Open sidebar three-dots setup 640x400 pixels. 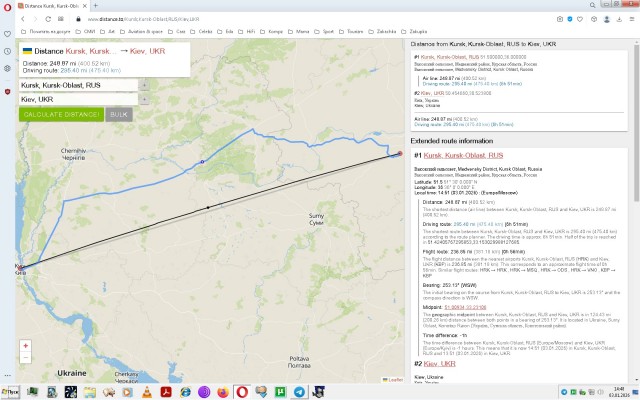(7, 376)
